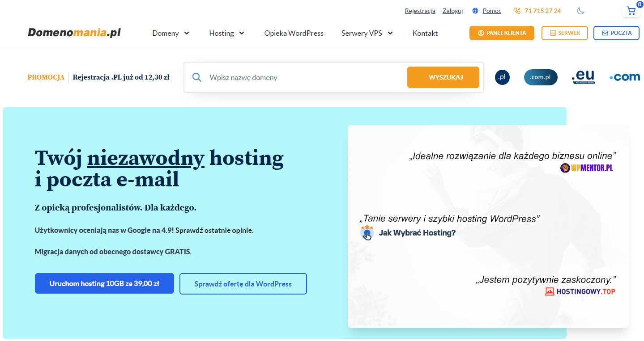Image resolution: width=644 pixels, height=341 pixels.
Task: Click the WPMentor.pl logo
Action: [586, 168]
